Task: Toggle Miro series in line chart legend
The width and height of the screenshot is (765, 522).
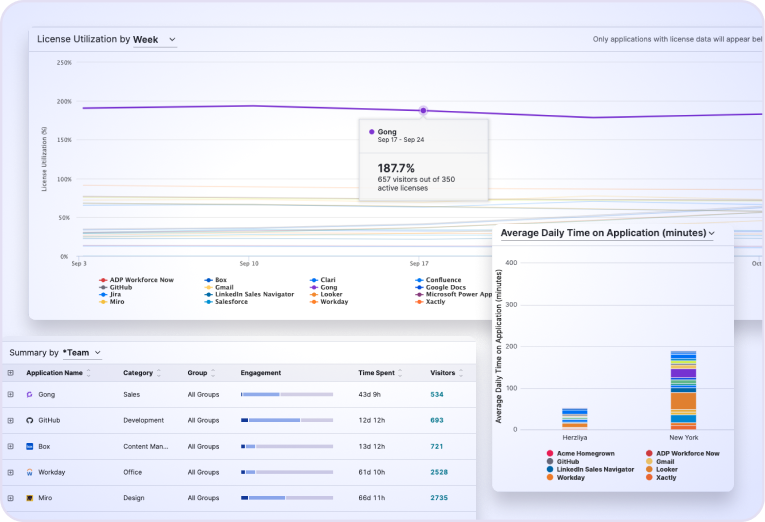Action: pyautogui.click(x=112, y=301)
